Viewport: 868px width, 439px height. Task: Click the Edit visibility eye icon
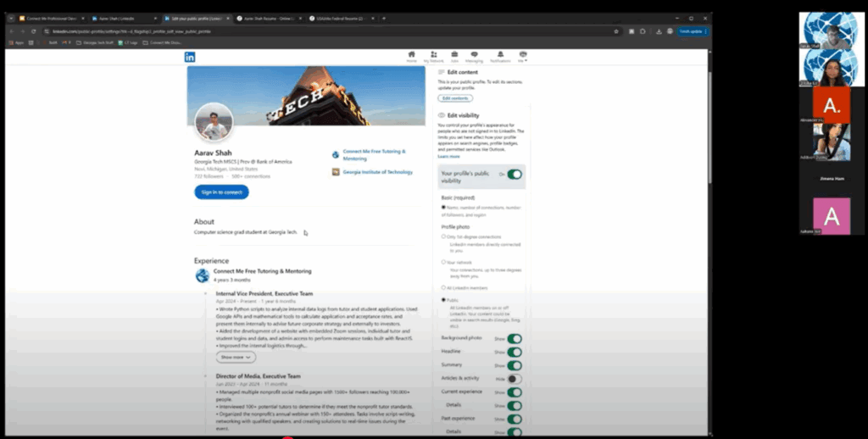[441, 116]
